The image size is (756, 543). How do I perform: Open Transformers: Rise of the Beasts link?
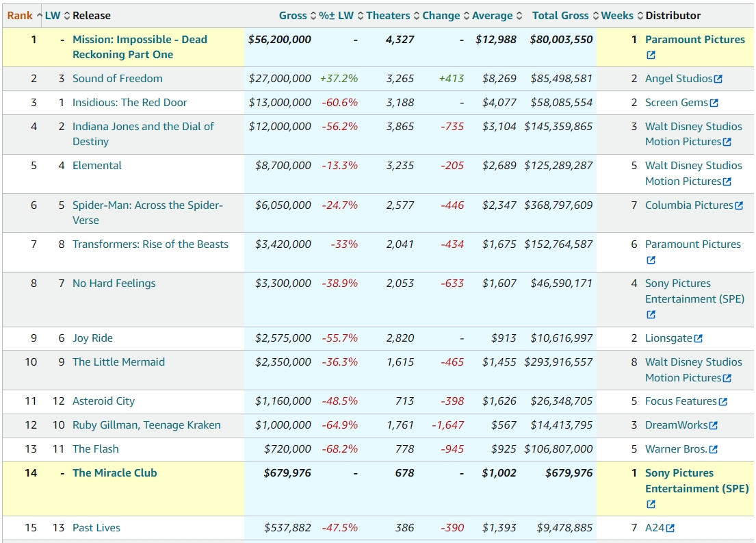151,244
